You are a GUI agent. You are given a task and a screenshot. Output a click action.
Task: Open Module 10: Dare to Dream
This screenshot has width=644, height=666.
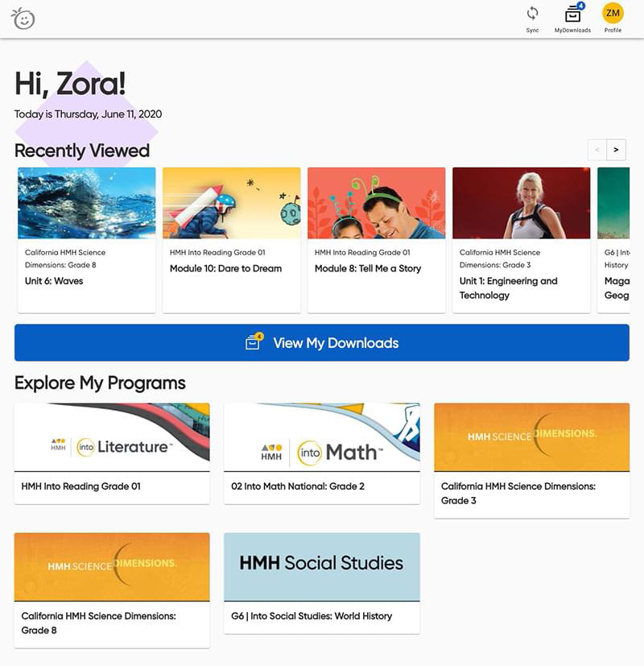pos(226,268)
